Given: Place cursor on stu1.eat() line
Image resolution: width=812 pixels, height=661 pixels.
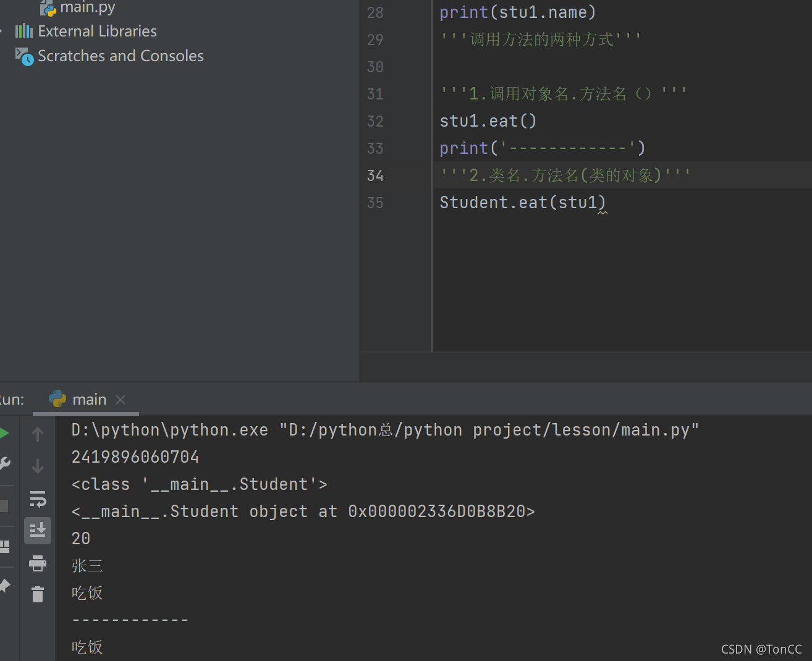Looking at the screenshot, I should tap(488, 121).
